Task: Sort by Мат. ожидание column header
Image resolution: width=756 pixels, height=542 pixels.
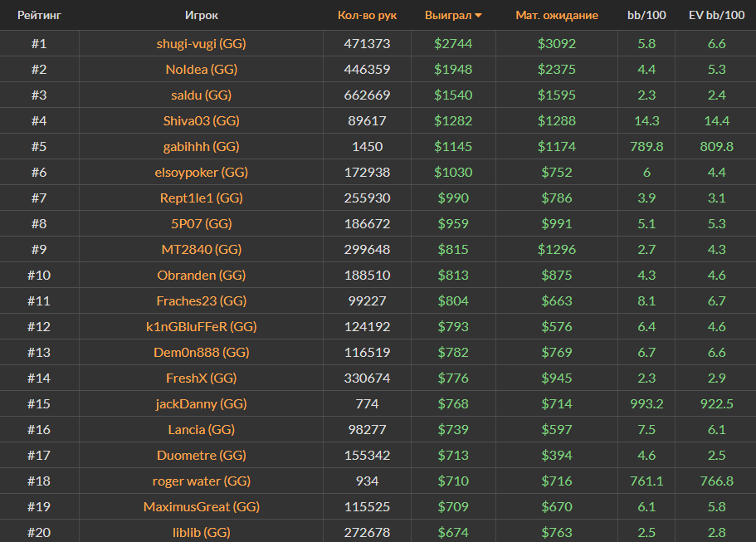Action: (x=556, y=15)
